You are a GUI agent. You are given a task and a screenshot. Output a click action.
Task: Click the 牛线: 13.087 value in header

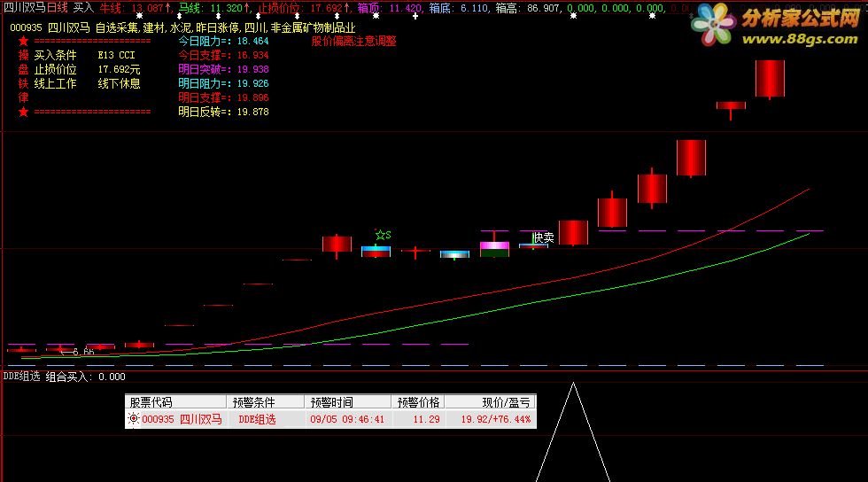(135, 8)
